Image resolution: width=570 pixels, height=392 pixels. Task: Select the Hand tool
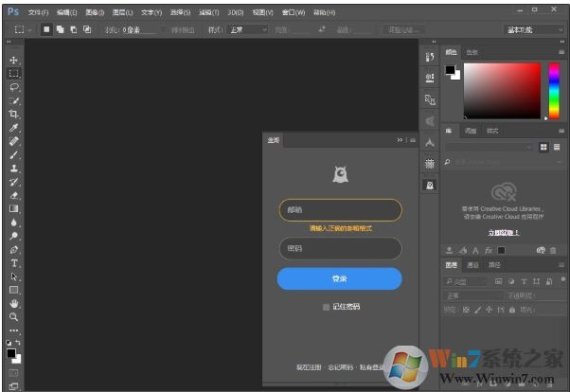click(14, 304)
